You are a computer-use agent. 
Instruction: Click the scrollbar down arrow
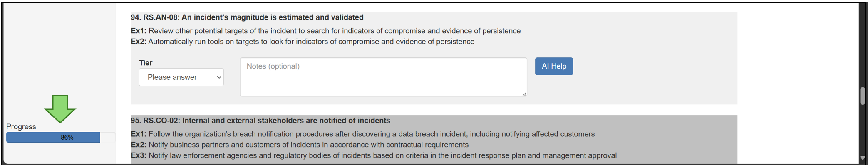863,158
